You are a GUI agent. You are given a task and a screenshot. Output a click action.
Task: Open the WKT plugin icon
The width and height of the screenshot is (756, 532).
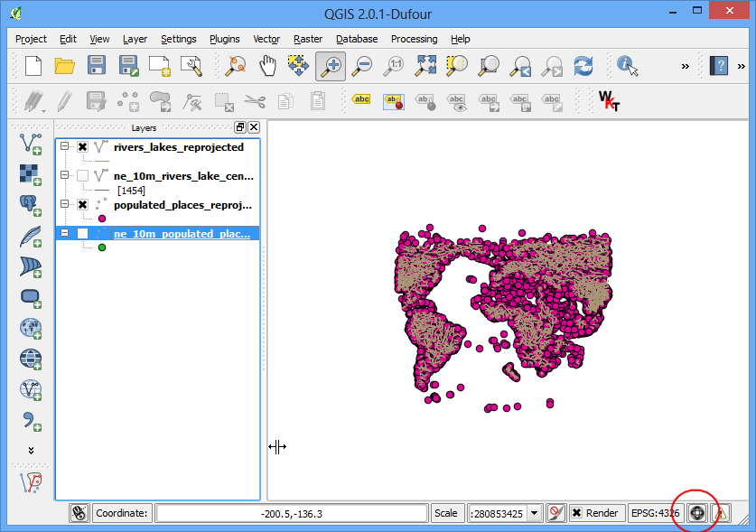pos(609,101)
